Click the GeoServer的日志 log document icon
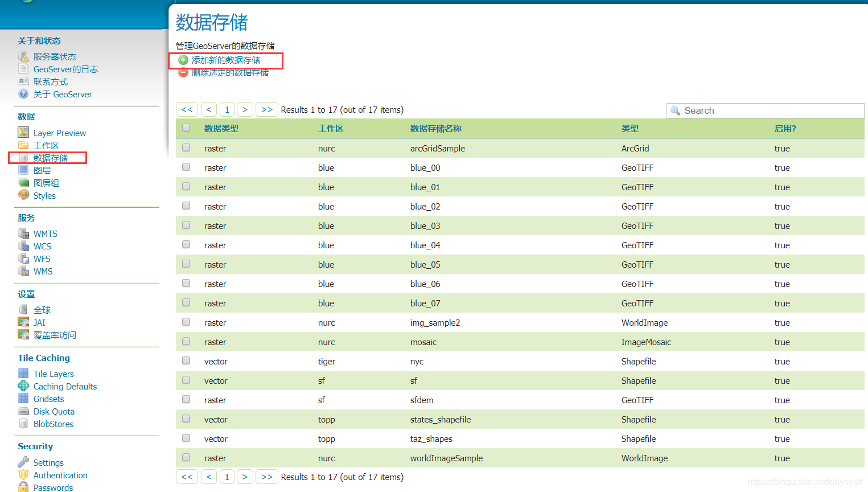This screenshot has width=868, height=492. click(23, 69)
